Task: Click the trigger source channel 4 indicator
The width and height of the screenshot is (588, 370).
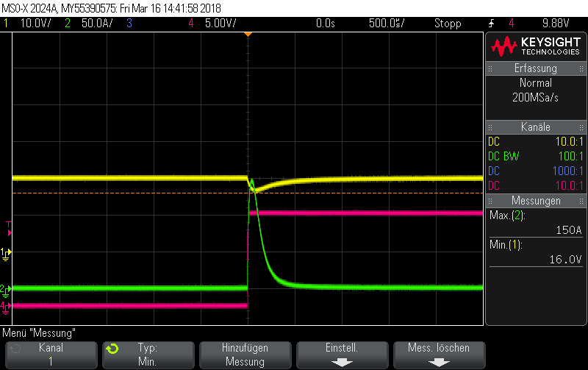Action: [511, 24]
